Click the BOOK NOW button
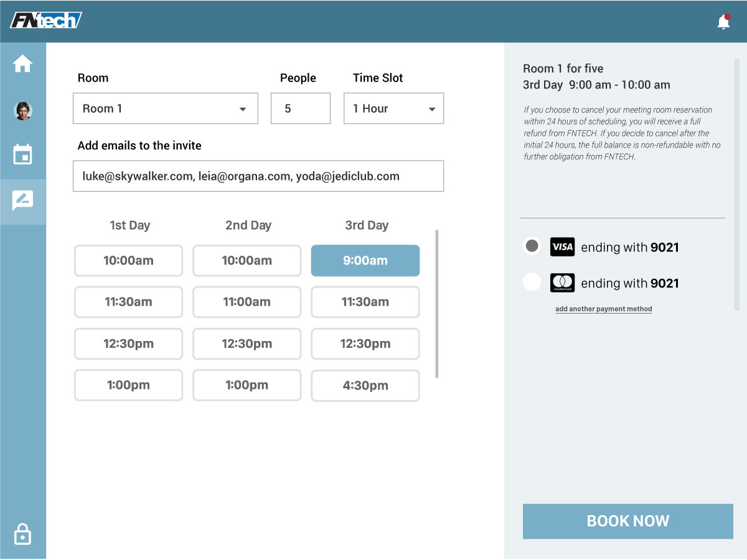 pyautogui.click(x=628, y=521)
